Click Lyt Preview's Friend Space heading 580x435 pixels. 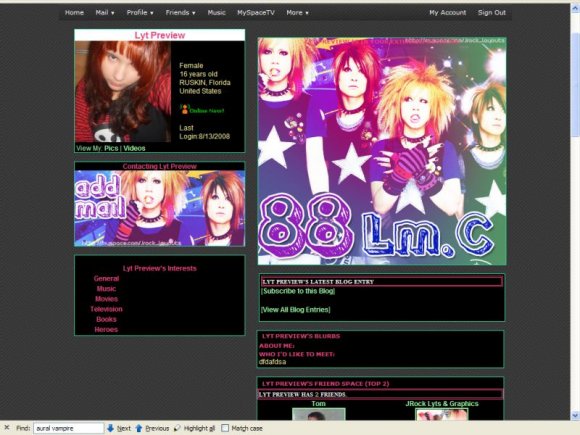(326, 384)
